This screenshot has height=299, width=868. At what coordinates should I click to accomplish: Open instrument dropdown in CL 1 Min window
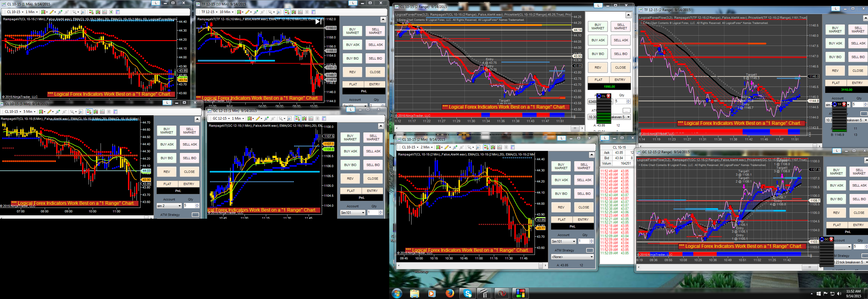(15, 12)
